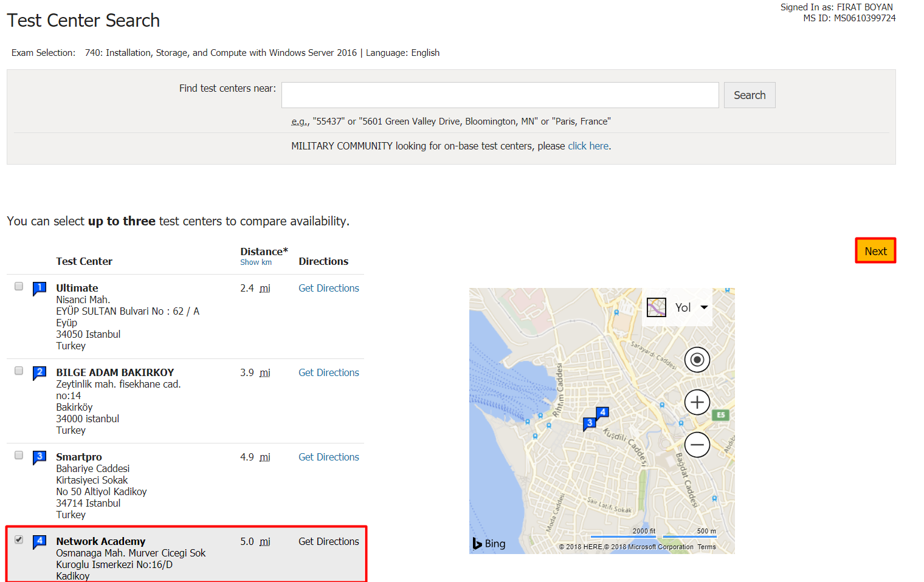
Task: Locate me with the map target button
Action: click(697, 360)
